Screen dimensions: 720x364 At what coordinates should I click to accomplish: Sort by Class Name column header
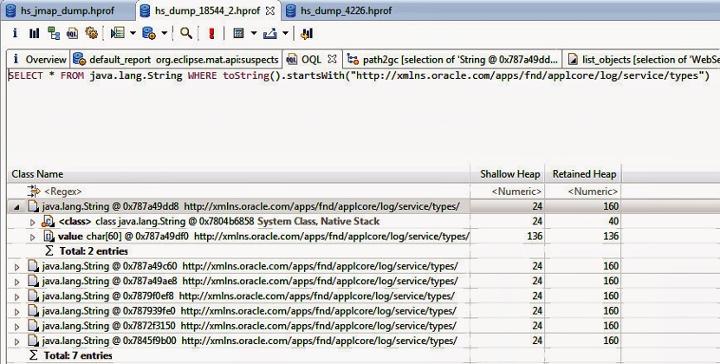[x=239, y=174]
